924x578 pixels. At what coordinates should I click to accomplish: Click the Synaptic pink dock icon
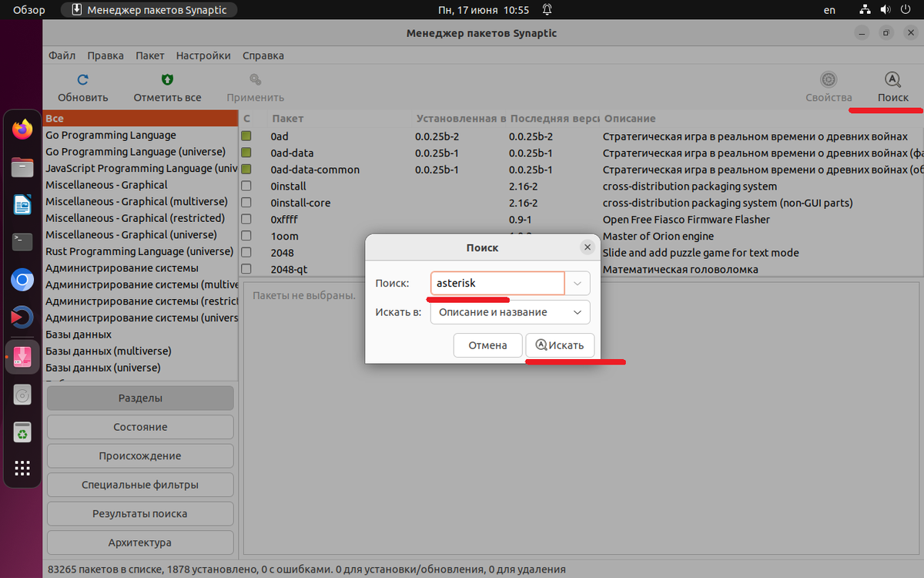(22, 357)
